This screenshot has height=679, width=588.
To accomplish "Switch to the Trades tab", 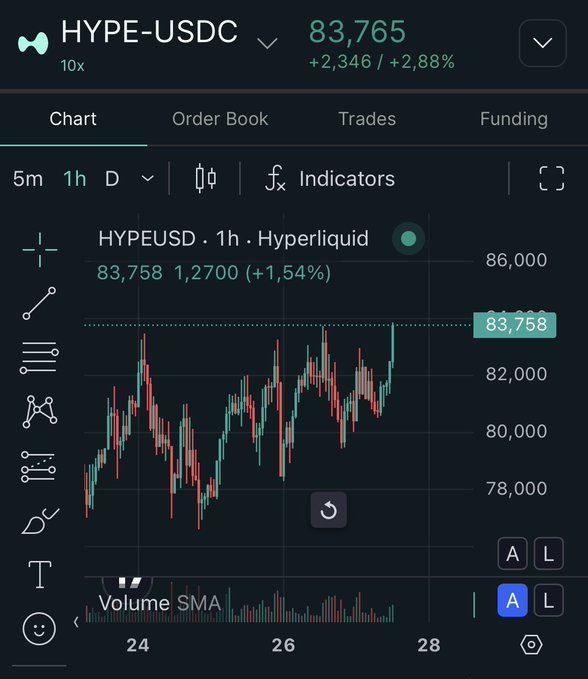I will click(x=367, y=119).
